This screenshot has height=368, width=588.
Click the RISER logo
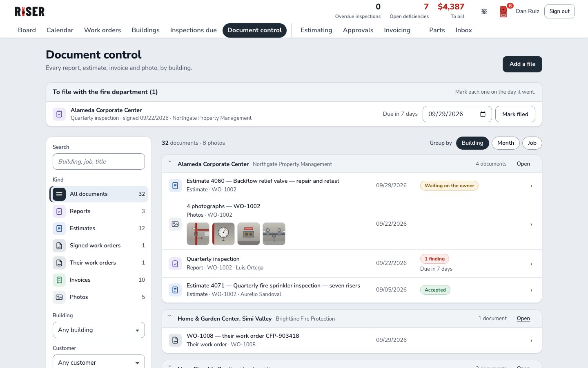pos(30,11)
